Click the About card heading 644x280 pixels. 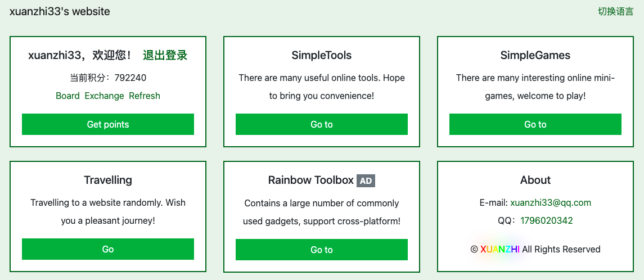535,180
